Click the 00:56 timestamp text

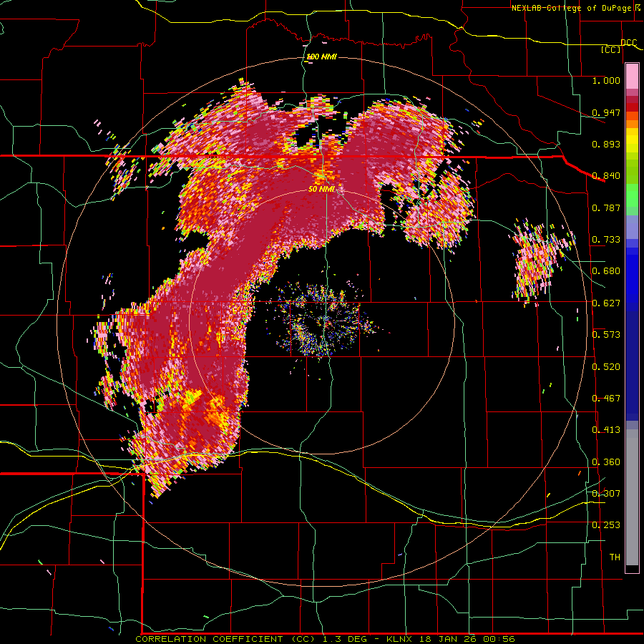(x=498, y=639)
